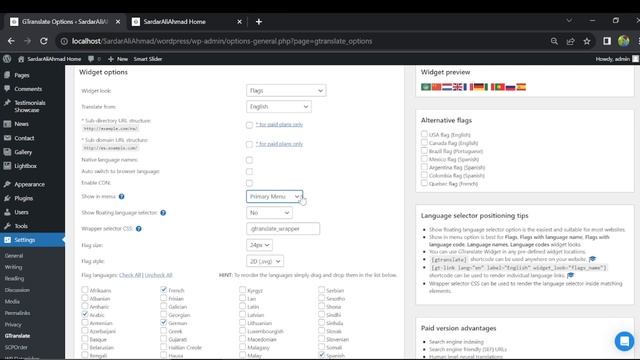Click the share page icon

point(570,41)
